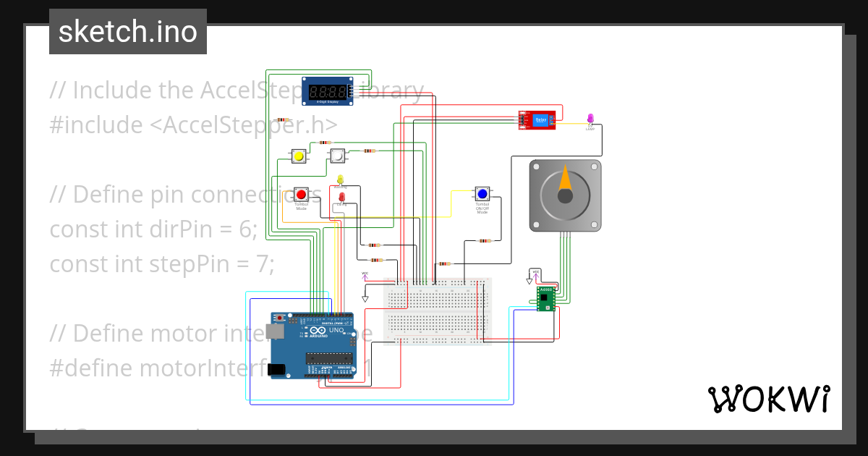Click the relay's green terminal block
This screenshot has width=868, height=456.
pos(551,120)
